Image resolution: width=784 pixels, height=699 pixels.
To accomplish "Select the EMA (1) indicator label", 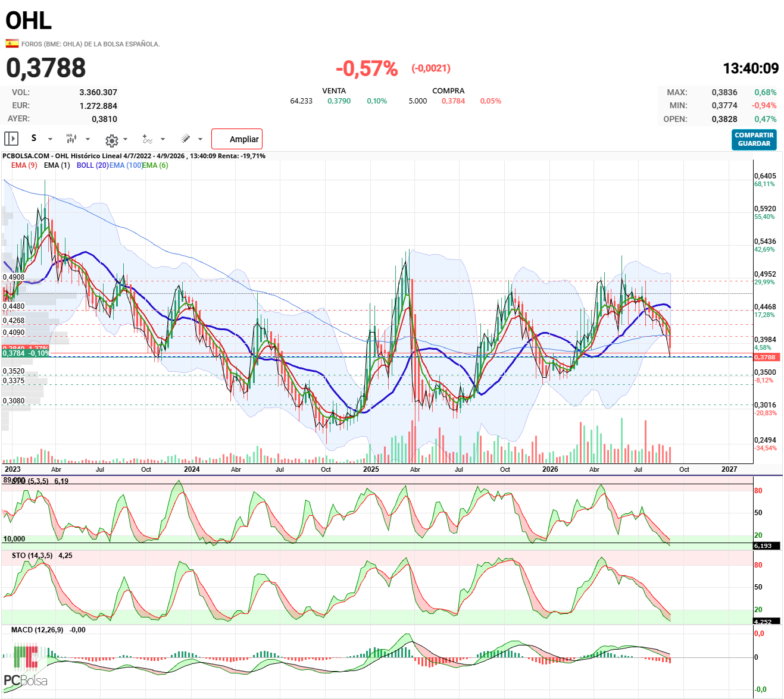I will (57, 165).
